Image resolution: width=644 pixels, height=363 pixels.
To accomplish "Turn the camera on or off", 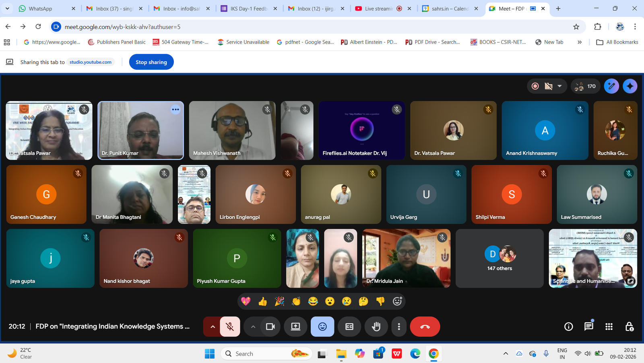I will tap(270, 327).
